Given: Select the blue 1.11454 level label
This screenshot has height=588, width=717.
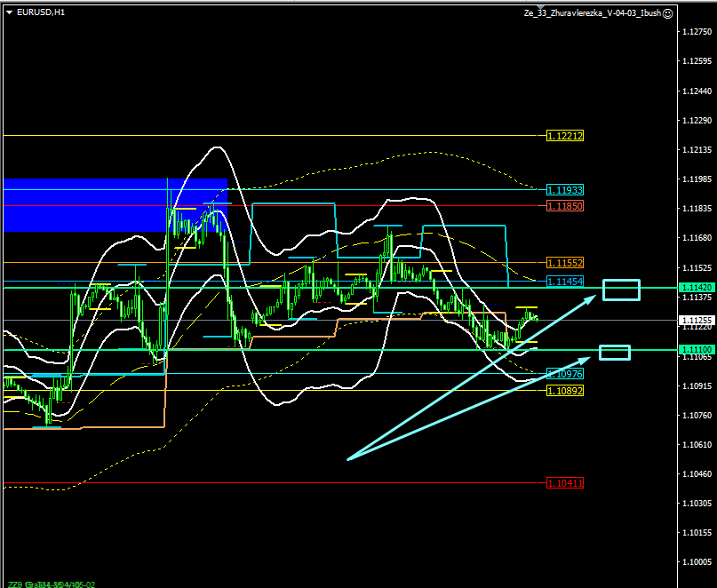Looking at the screenshot, I should pos(565,282).
